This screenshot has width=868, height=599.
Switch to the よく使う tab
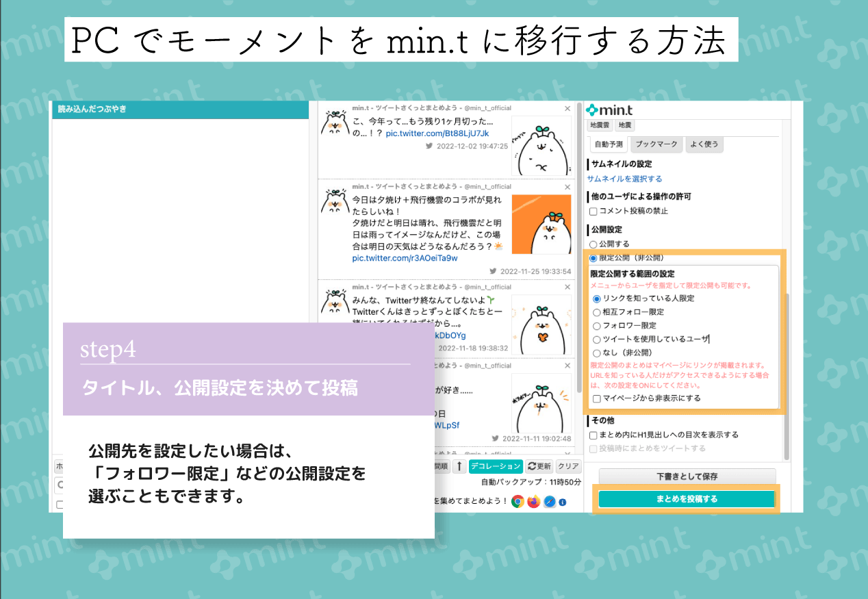pos(704,144)
